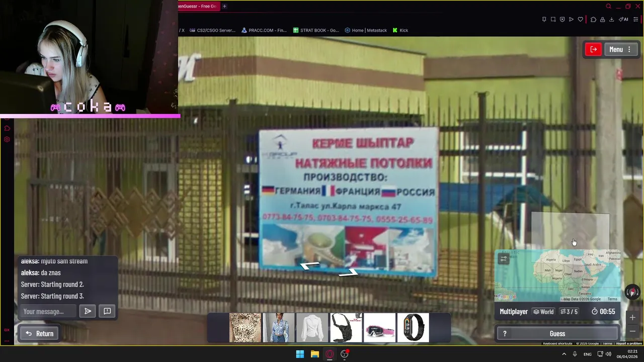Image resolution: width=644 pixels, height=362 pixels.
Task: Open the volume speaker tray icon
Action: 608,354
